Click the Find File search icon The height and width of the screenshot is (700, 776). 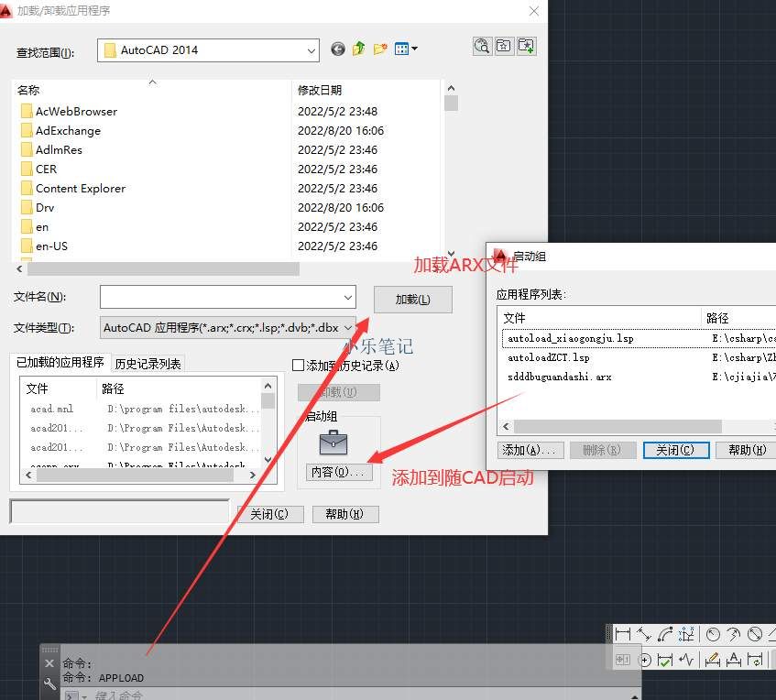pyautogui.click(x=482, y=46)
